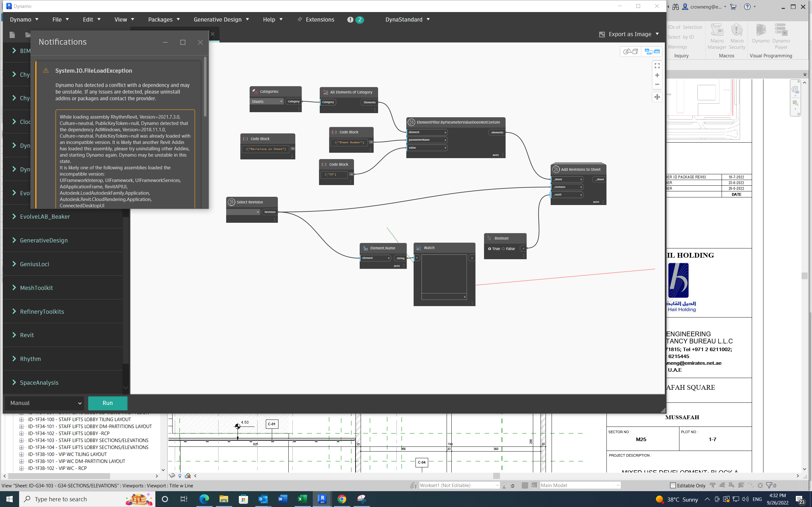Zoom in using the plus icon
This screenshot has width=812, height=507.
coord(657,75)
